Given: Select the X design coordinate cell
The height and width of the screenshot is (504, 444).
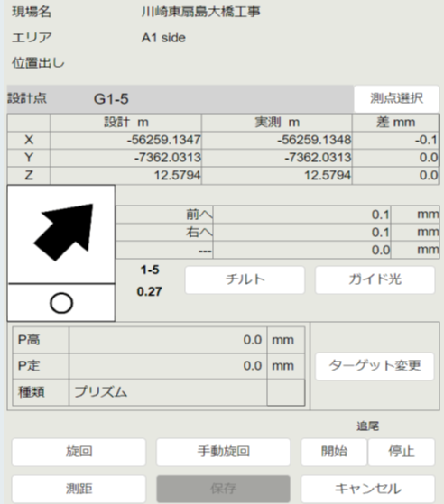Looking at the screenshot, I should point(125,140).
